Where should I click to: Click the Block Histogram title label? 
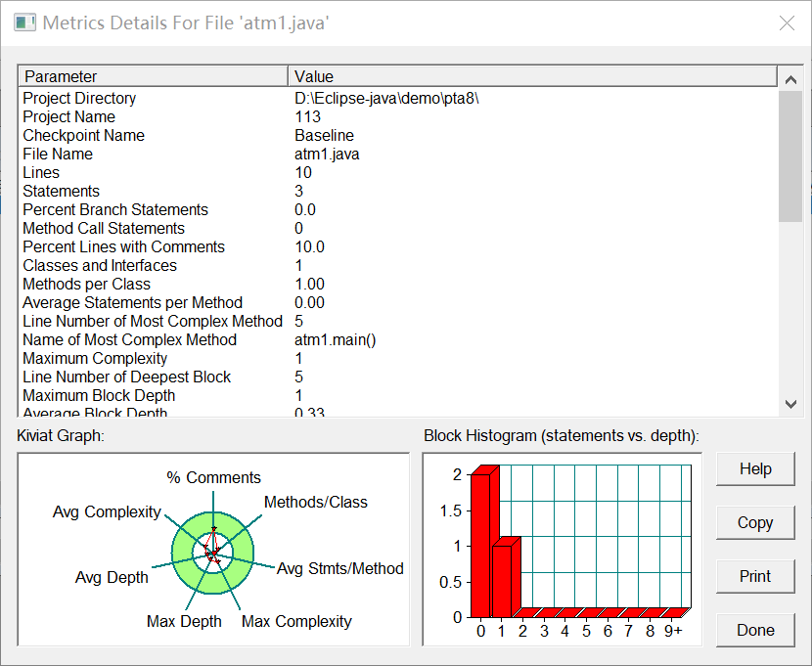pyautogui.click(x=562, y=436)
